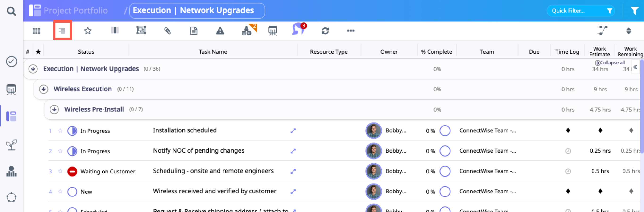Open the chat messages icon with badge 3
Screen dimensions: 644x212
(298, 29)
